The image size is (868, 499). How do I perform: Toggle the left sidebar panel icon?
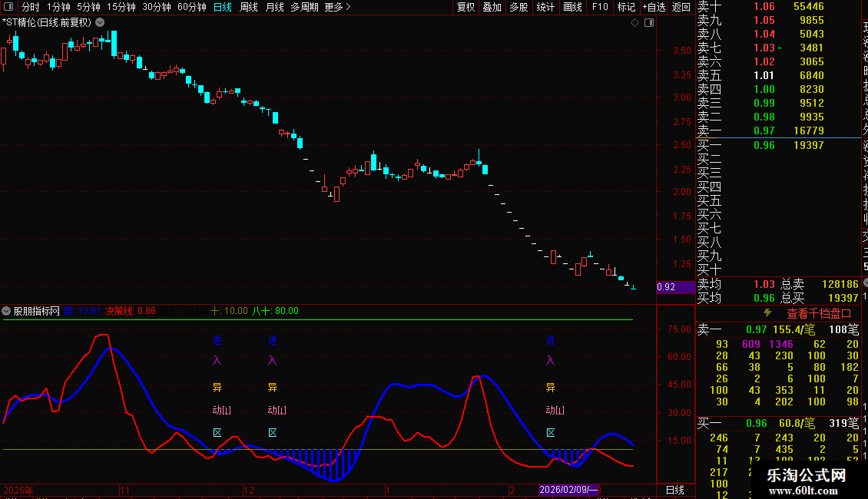click(10, 7)
